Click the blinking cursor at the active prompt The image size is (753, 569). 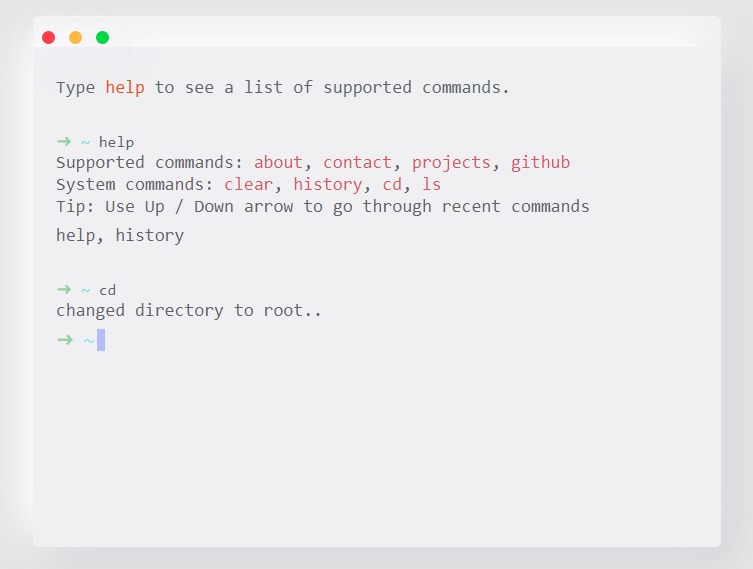(101, 340)
